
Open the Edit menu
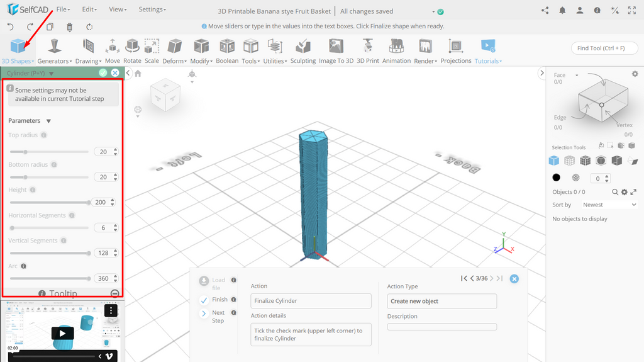[x=89, y=9]
